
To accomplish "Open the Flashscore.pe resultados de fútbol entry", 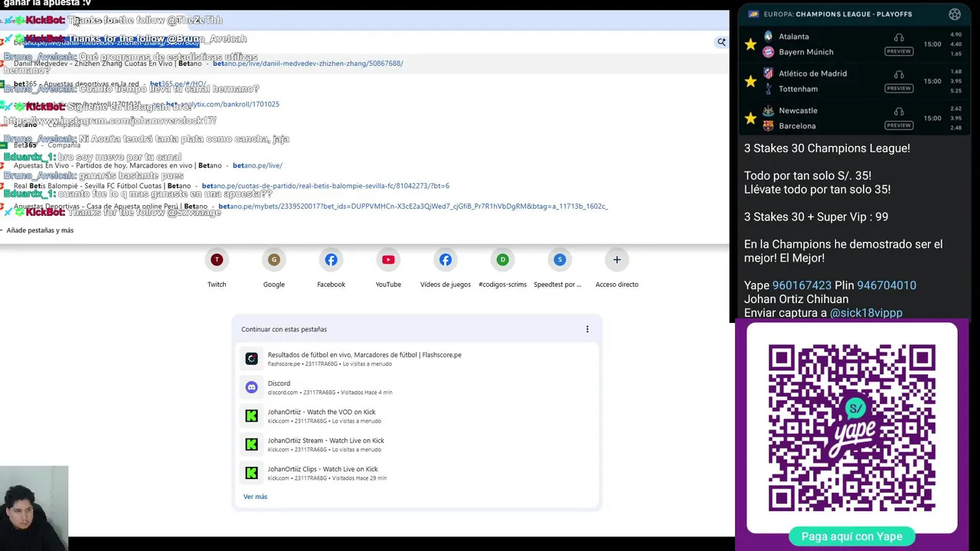I will pos(416,358).
